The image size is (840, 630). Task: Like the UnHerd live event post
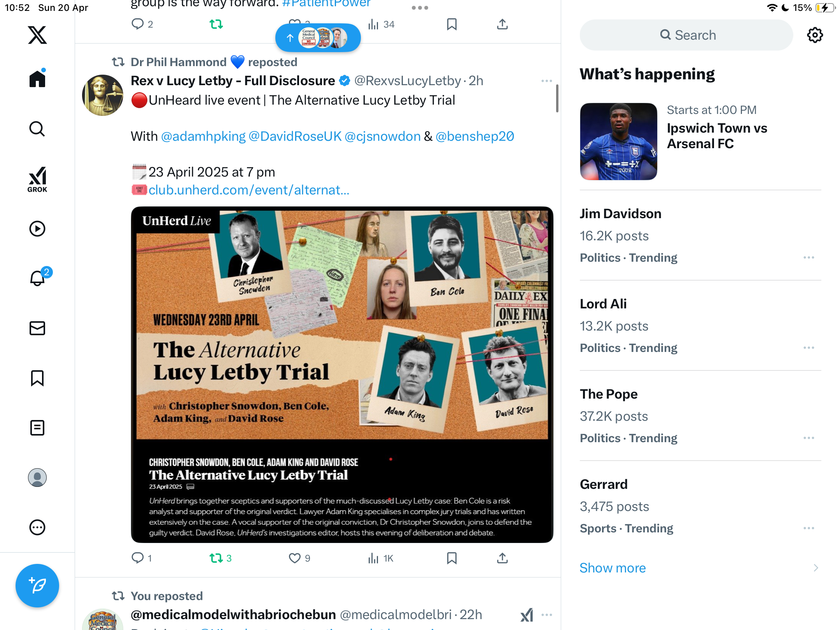pyautogui.click(x=295, y=558)
